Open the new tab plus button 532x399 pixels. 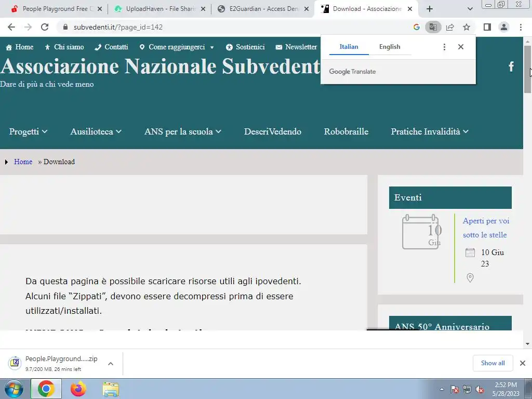tap(430, 9)
